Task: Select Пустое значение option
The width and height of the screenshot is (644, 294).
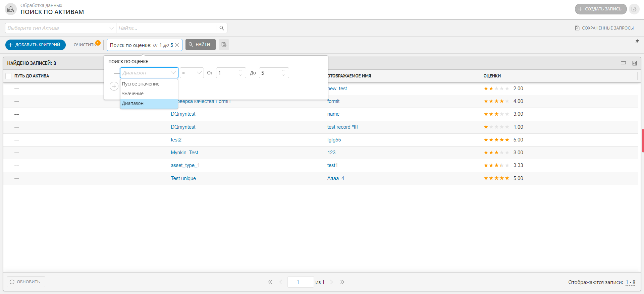Action: [x=149, y=84]
